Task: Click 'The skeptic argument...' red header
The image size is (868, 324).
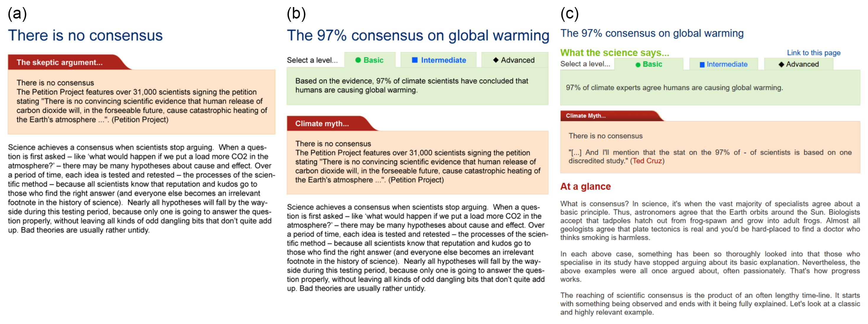Action: pos(60,63)
